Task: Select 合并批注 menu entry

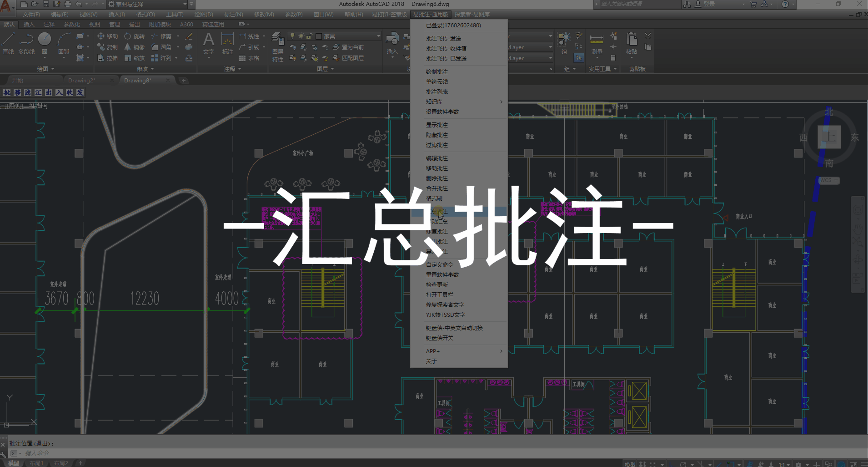Action: tap(459, 188)
